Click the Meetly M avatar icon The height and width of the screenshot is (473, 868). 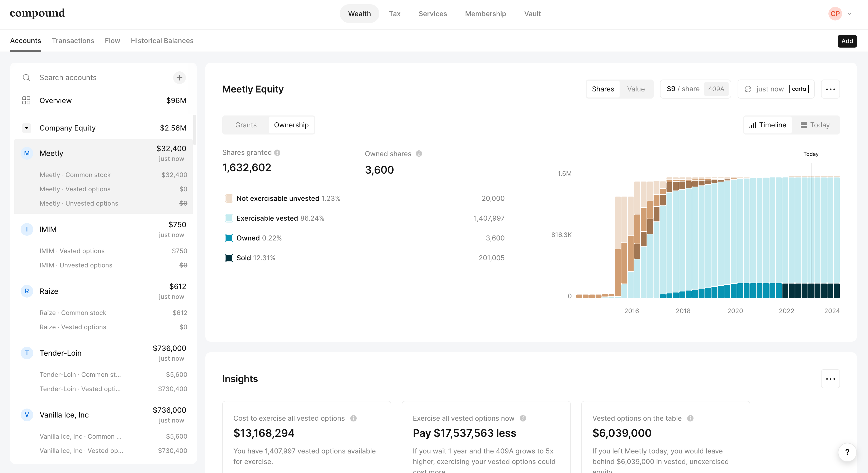pyautogui.click(x=27, y=153)
